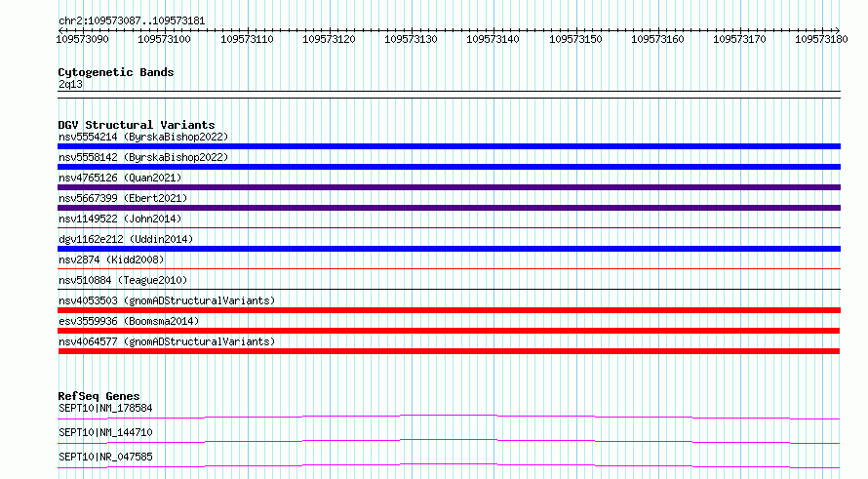The height and width of the screenshot is (479, 868).
Task: Select variant label nsv2874 (Kidd2008)
Action: coord(111,259)
